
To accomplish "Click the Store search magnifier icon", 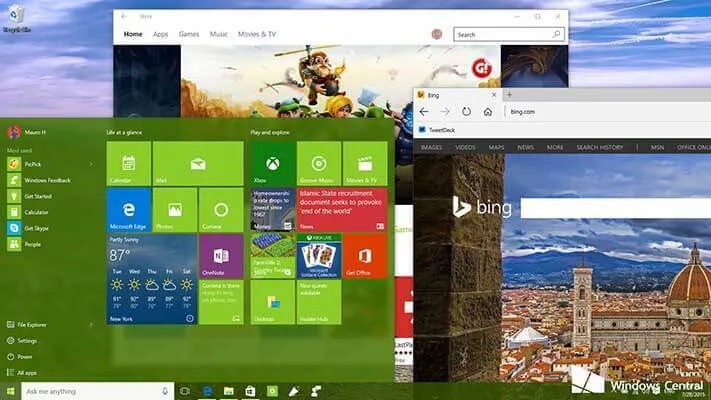I will coord(556,34).
